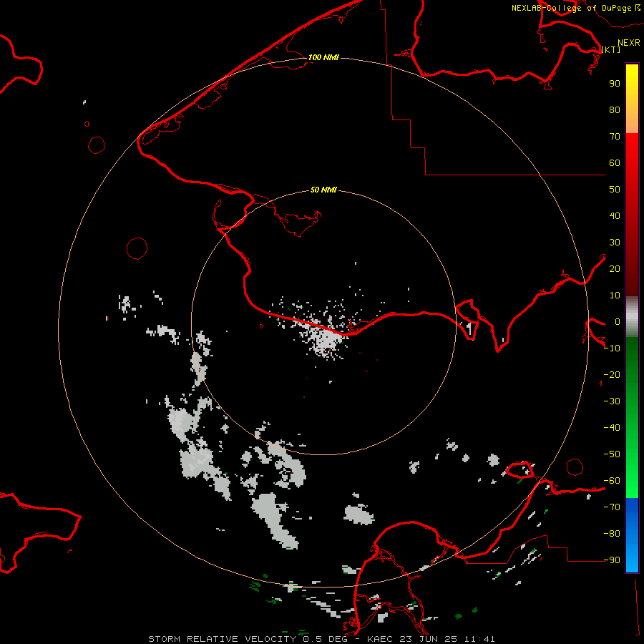
Task: Click the 50 NMI range ring label
Action: [x=323, y=190]
